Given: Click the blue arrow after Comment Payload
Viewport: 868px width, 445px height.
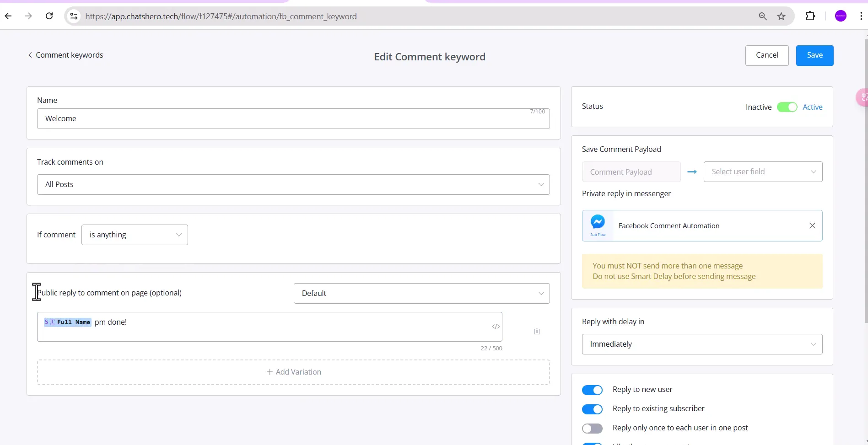Looking at the screenshot, I should (692, 172).
